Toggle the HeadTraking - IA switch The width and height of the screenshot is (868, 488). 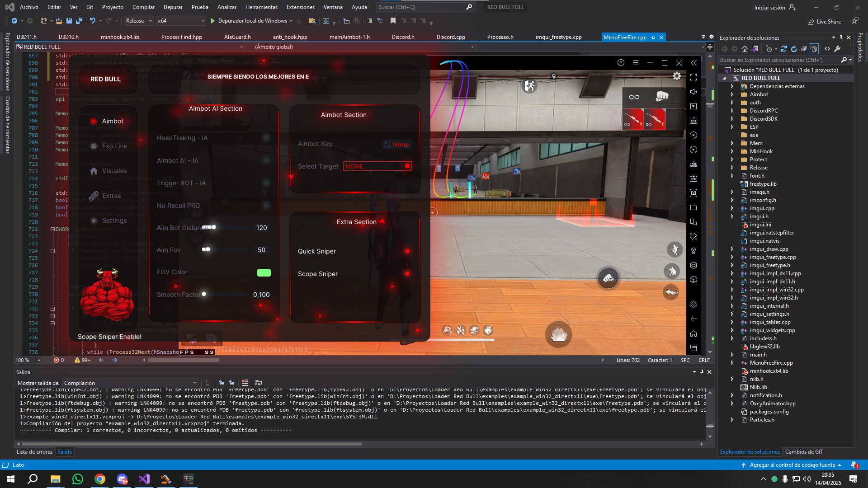pyautogui.click(x=266, y=138)
